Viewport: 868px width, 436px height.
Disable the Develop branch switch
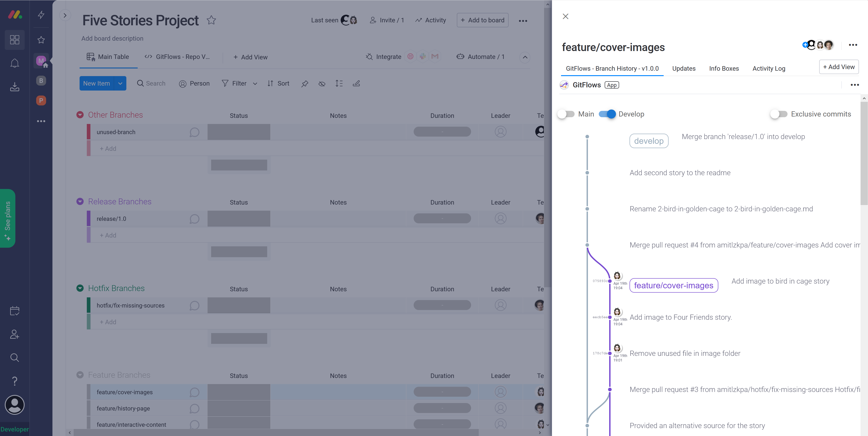coord(607,114)
